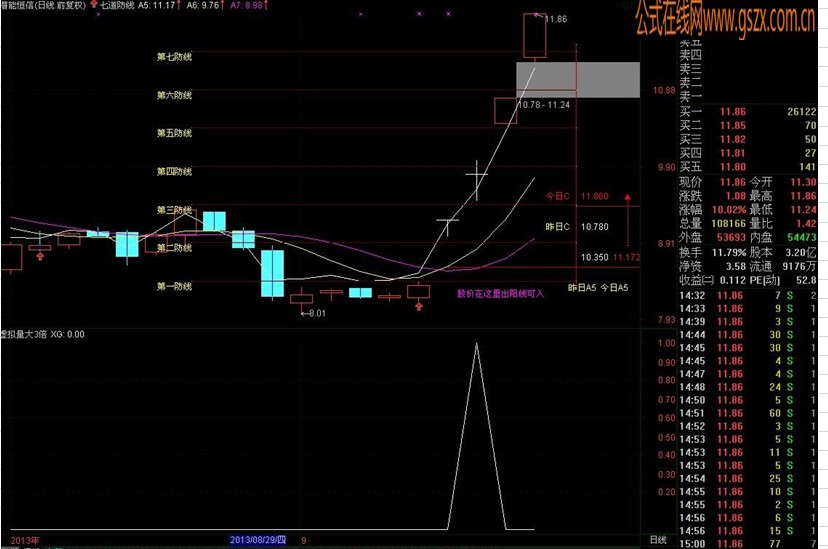Screen dimensions: 828x549
Task: Select the A5: 11.17 indicator value
Action: click(156, 5)
